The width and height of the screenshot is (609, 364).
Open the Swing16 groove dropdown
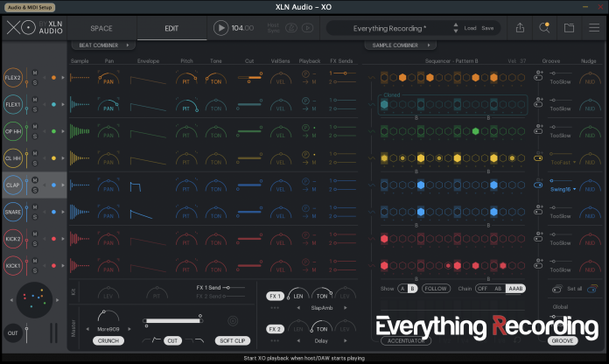click(x=563, y=189)
